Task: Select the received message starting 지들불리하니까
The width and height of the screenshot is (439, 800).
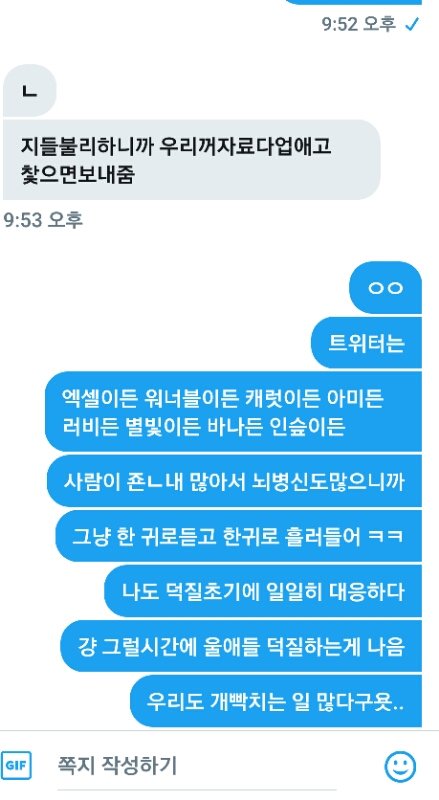Action: [x=191, y=160]
